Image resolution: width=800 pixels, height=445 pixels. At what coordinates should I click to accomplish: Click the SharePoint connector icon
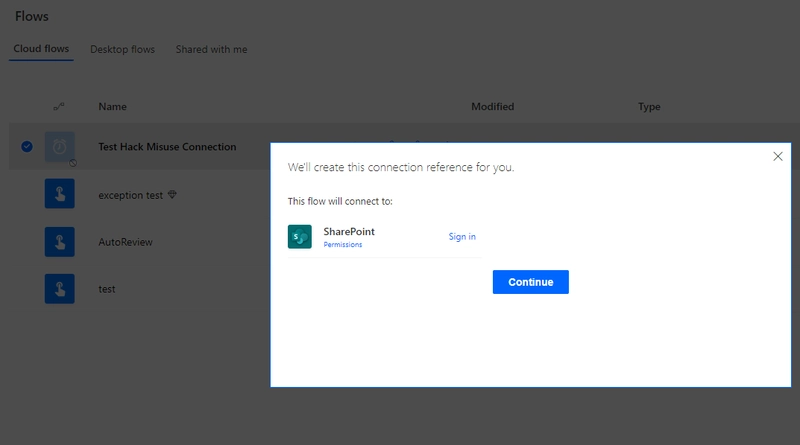click(300, 237)
